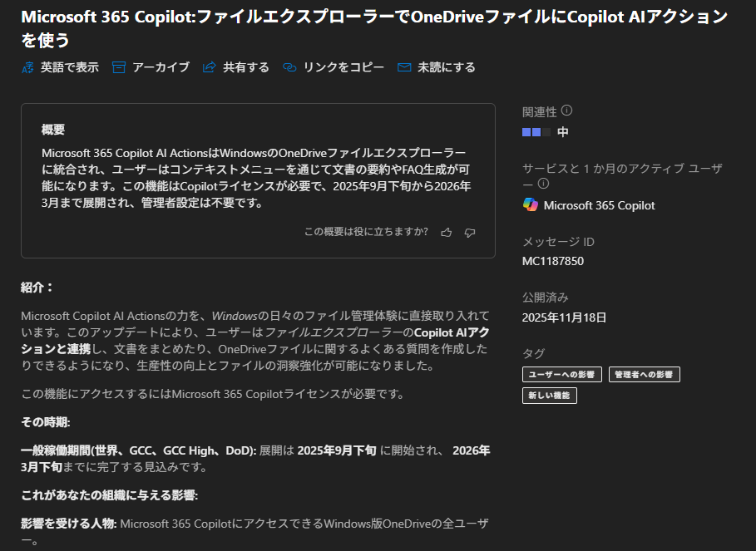Open info icon for アクティブ ユーザー label

pos(544,183)
